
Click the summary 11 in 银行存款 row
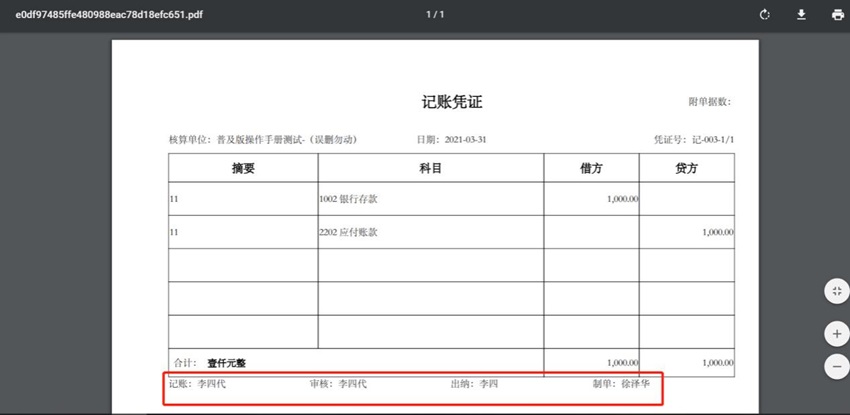point(174,199)
